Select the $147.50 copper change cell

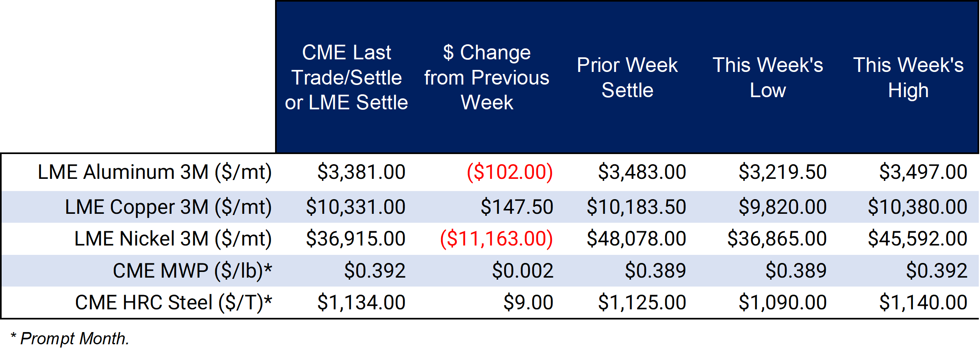coord(517,207)
